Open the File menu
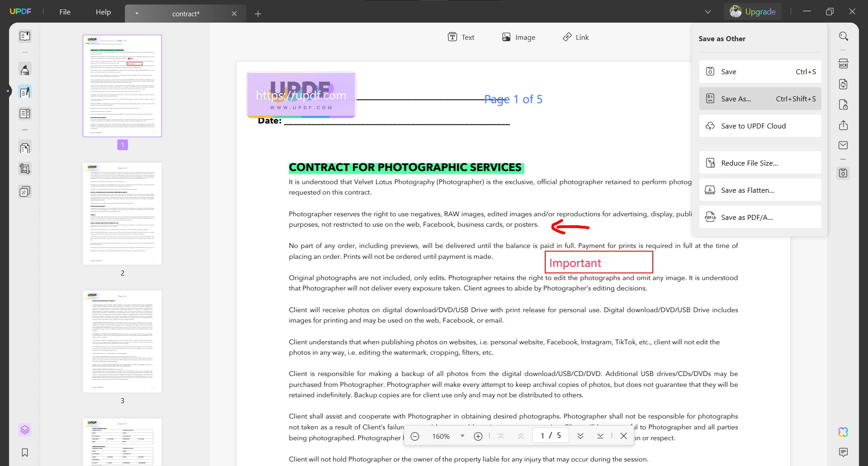Screen dimensions: 868x466 pos(65,12)
